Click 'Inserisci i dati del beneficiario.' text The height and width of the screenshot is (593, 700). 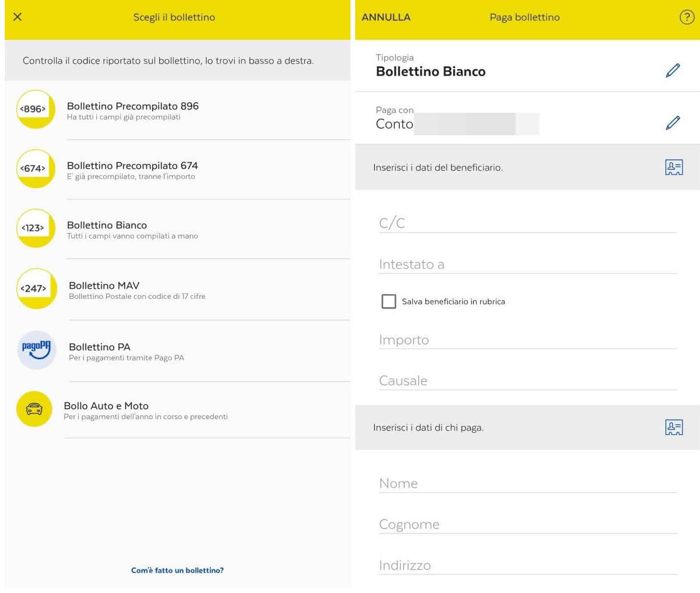[x=438, y=167]
